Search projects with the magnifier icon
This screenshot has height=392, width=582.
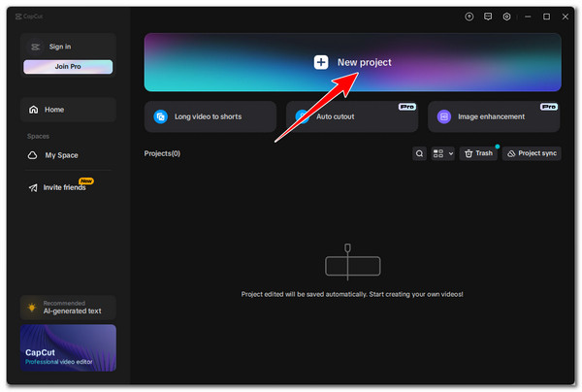419,153
